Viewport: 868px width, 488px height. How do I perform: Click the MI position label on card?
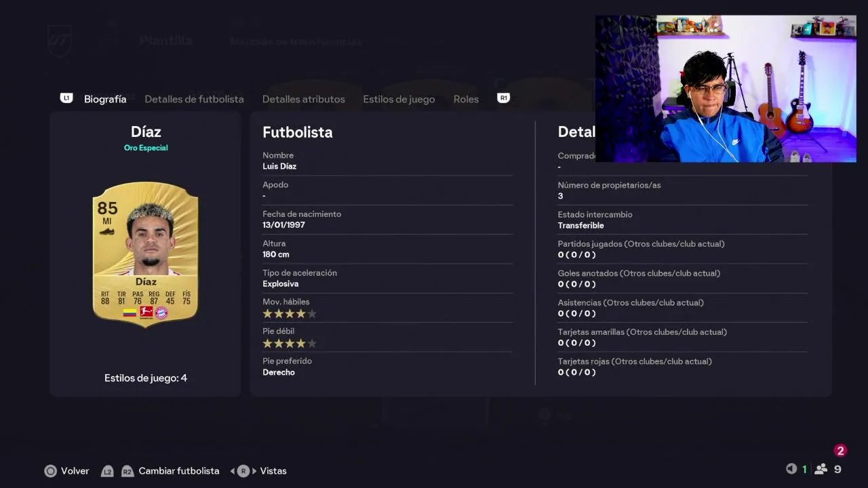(x=107, y=221)
